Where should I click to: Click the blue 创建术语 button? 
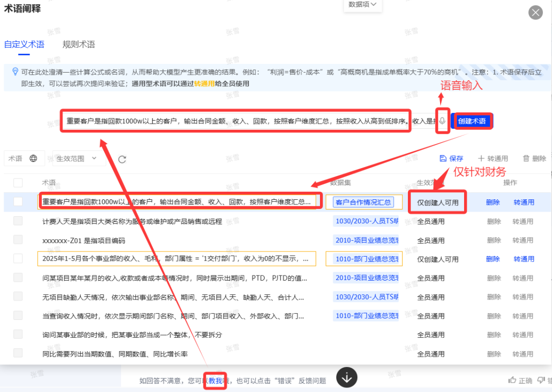(472, 121)
